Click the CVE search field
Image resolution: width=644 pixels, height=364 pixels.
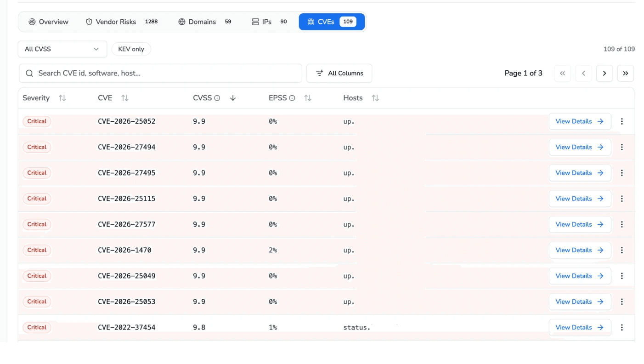[x=160, y=73]
